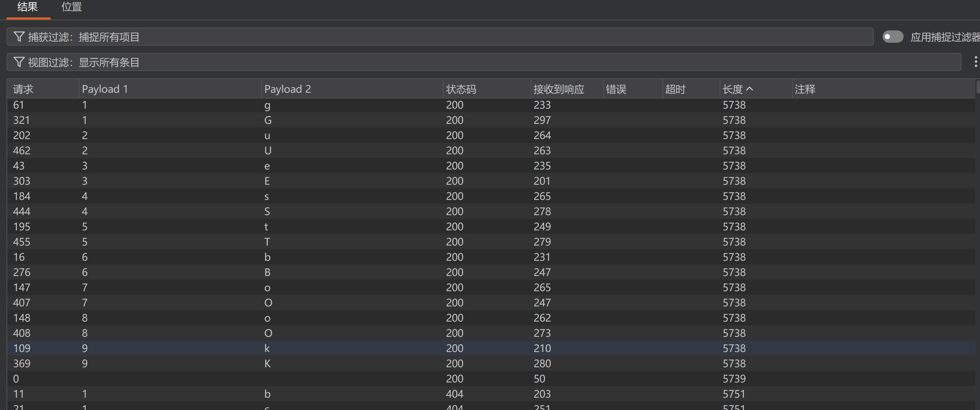
Task: Select request row 276
Action: point(491,273)
